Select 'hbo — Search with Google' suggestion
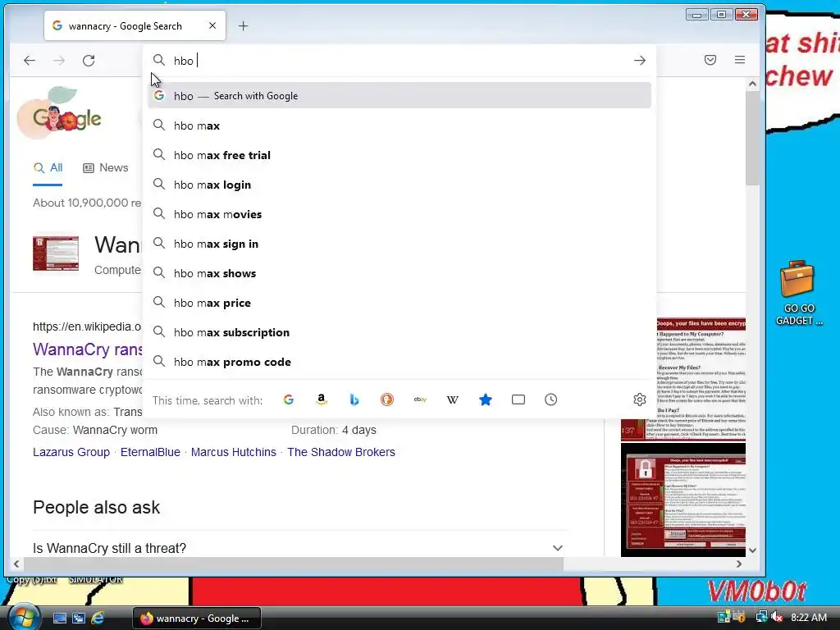The image size is (840, 630). coord(399,96)
